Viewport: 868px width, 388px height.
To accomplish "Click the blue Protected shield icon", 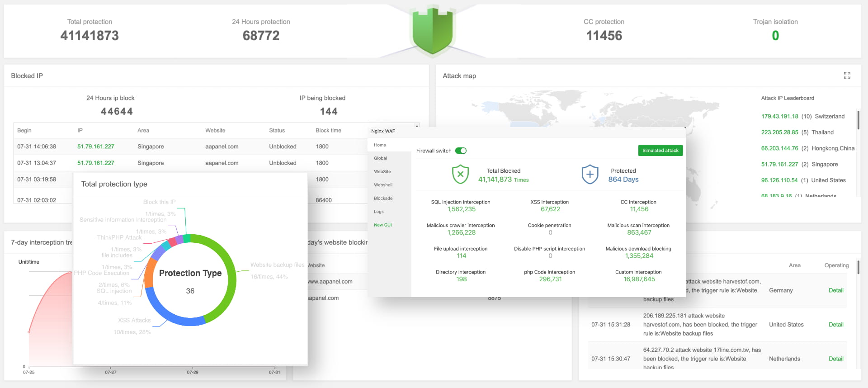I will pos(590,175).
